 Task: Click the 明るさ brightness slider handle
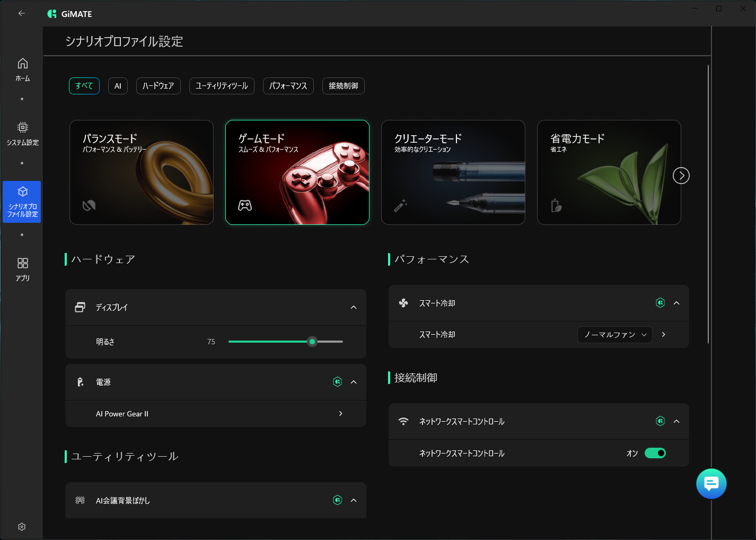[312, 342]
